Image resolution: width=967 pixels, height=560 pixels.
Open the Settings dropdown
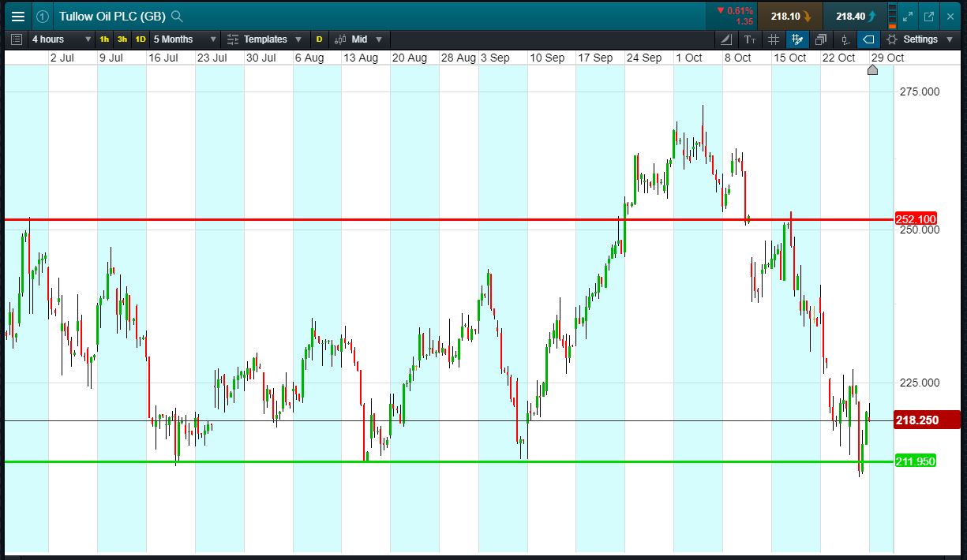coord(919,39)
